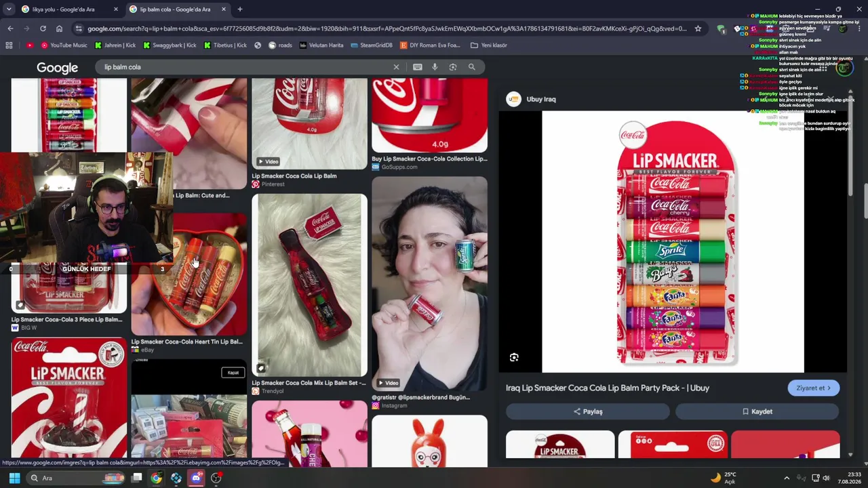The width and height of the screenshot is (868, 488).
Task: Open 'Lip Smacker Coca-Cola Heart Tin Lip Bal...' title
Action: pyautogui.click(x=186, y=342)
